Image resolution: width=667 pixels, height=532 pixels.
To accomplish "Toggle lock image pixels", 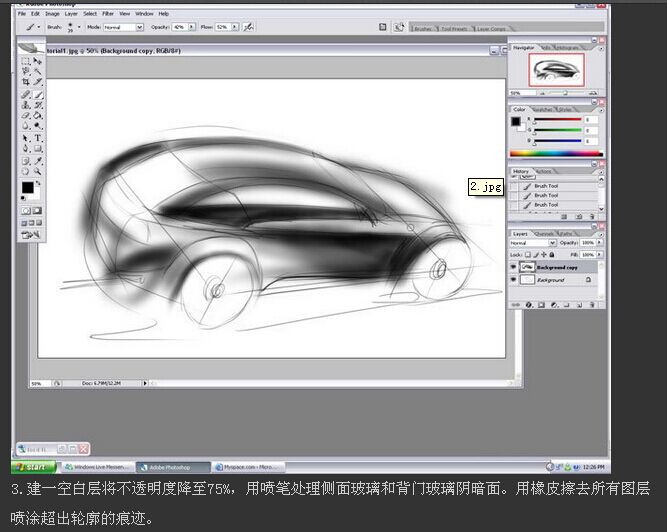I will pyautogui.click(x=536, y=255).
